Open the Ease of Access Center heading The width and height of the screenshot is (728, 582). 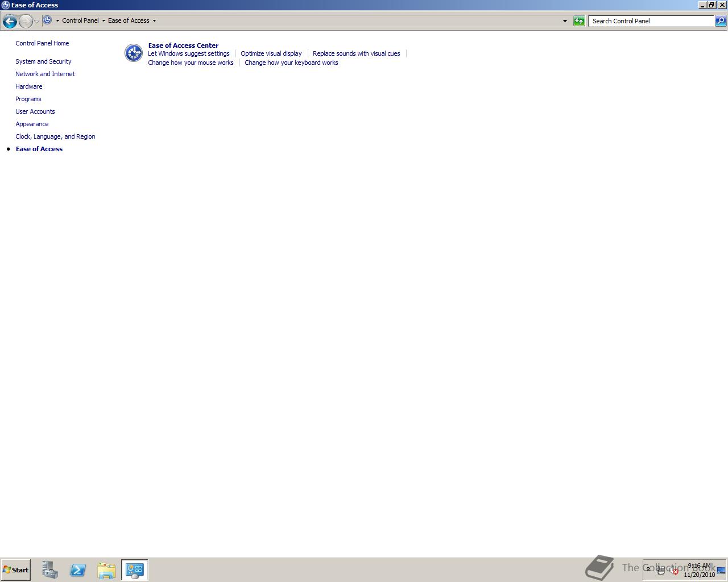pyautogui.click(x=183, y=45)
